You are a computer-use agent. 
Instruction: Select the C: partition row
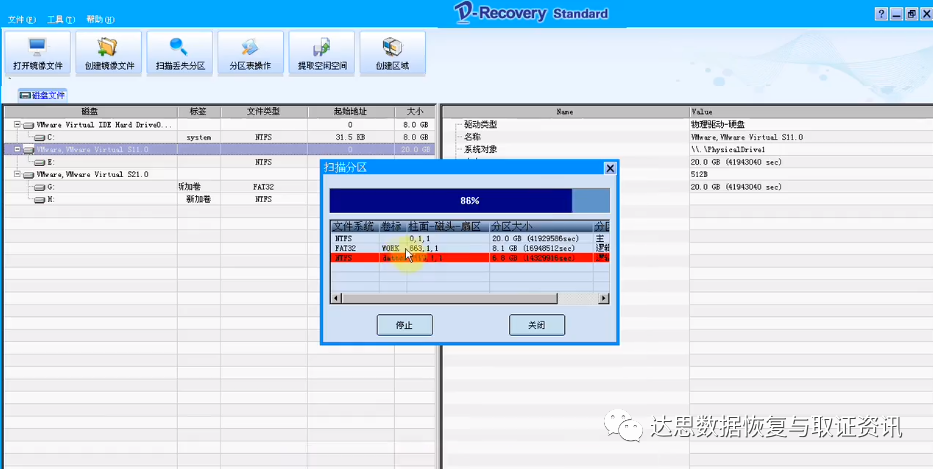pos(219,137)
